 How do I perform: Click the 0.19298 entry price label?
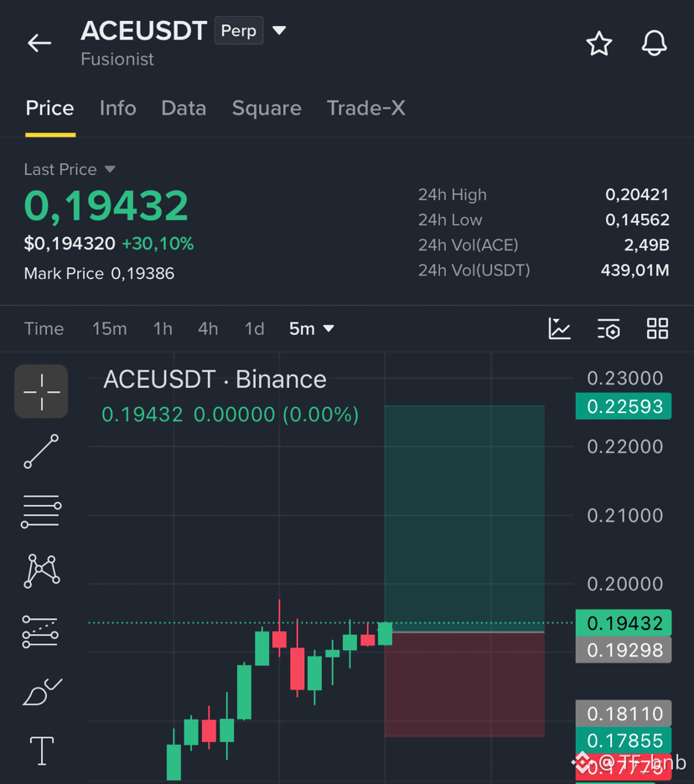coord(624,650)
